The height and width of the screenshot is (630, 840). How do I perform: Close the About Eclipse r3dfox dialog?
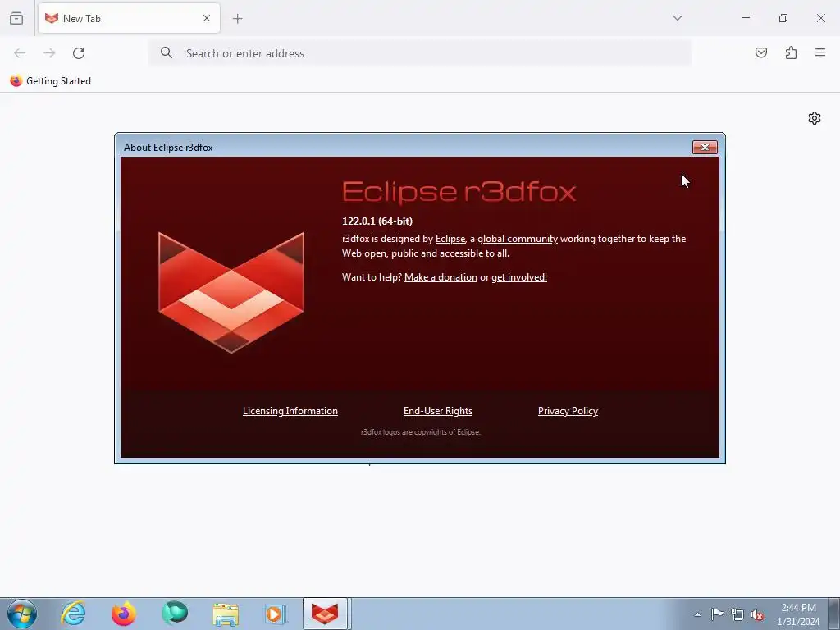[x=705, y=147]
